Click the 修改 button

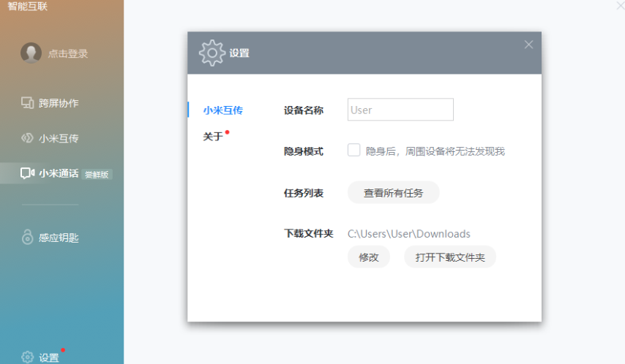point(369,257)
